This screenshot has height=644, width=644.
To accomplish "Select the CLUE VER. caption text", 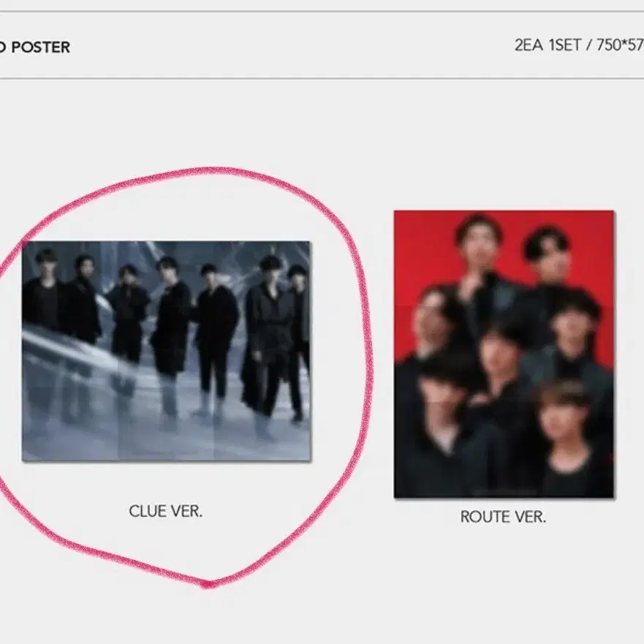I will [165, 512].
